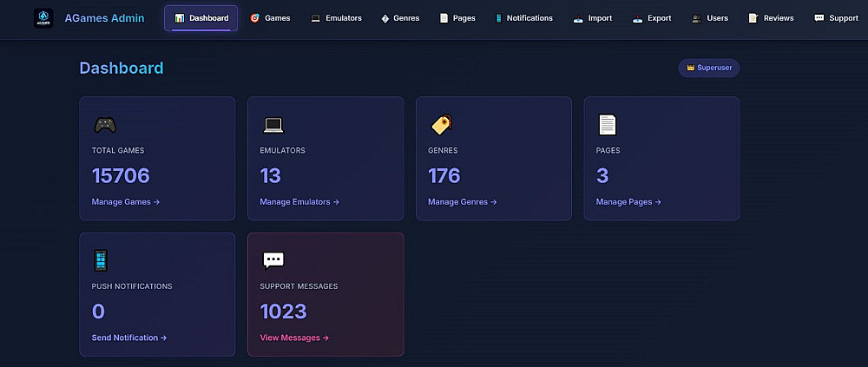Click the gamepad icon on Total Games card
This screenshot has height=367, width=868.
(x=105, y=125)
